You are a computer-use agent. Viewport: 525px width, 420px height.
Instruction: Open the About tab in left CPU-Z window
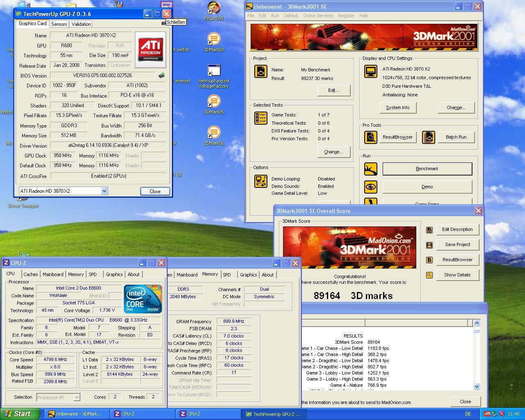[x=134, y=274]
